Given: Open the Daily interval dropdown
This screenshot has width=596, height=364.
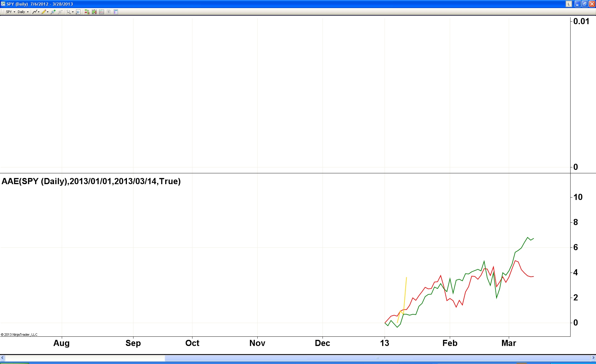Looking at the screenshot, I should pos(23,12).
